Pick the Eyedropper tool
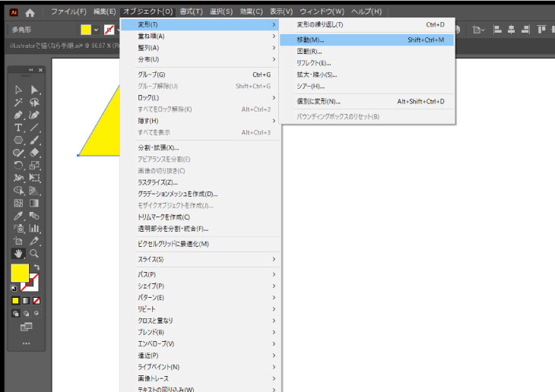The image size is (555, 392). point(18,216)
